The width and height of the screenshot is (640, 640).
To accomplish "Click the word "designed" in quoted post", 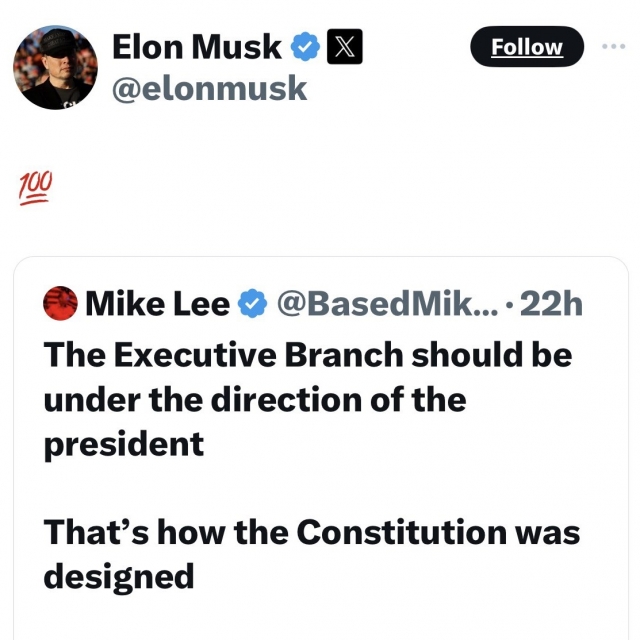I will 119,577.
